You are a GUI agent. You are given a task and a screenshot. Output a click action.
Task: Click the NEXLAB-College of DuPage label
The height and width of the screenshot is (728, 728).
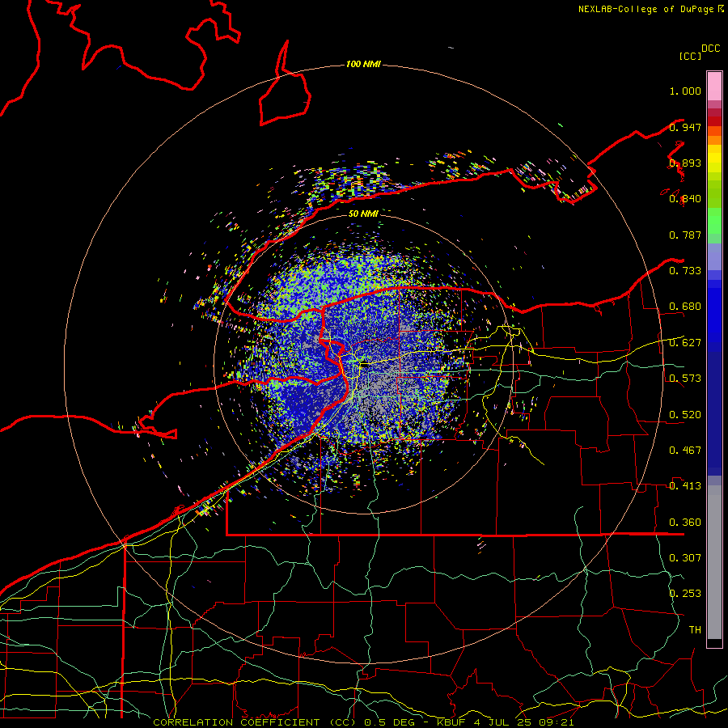(650, 9)
